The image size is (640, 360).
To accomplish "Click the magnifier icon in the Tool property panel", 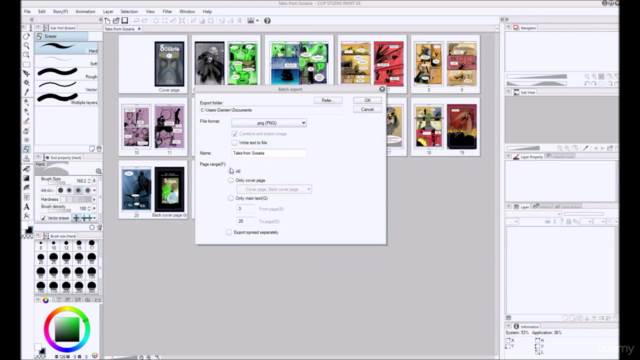I will coord(98,171).
